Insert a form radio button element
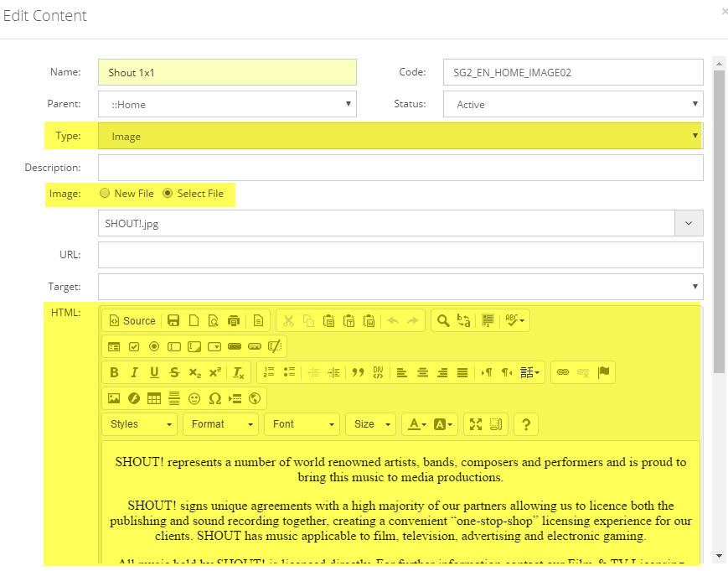Image resolution: width=728 pixels, height=571 pixels. click(154, 346)
